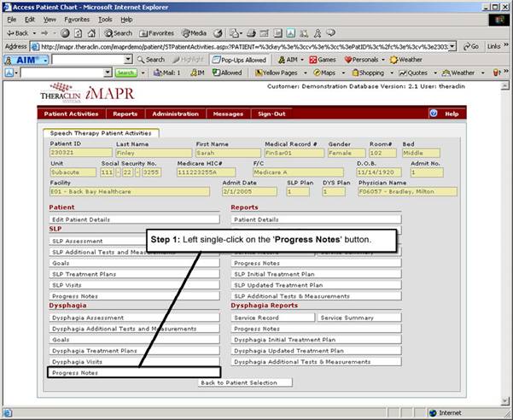Open dropdown arrow beside green Search button

[x=143, y=73]
